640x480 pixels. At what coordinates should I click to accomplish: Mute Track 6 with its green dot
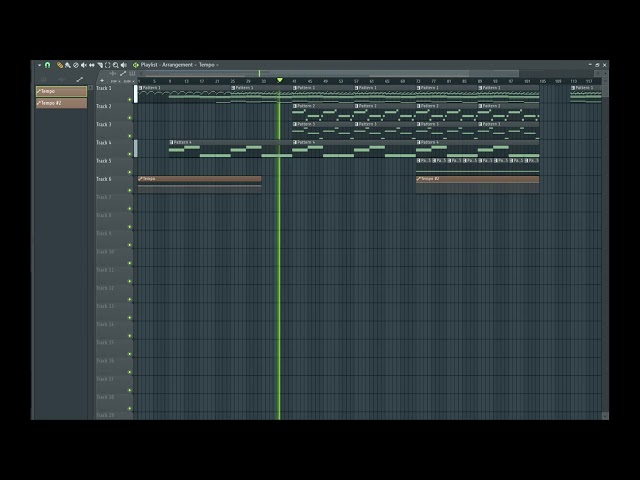(130, 191)
